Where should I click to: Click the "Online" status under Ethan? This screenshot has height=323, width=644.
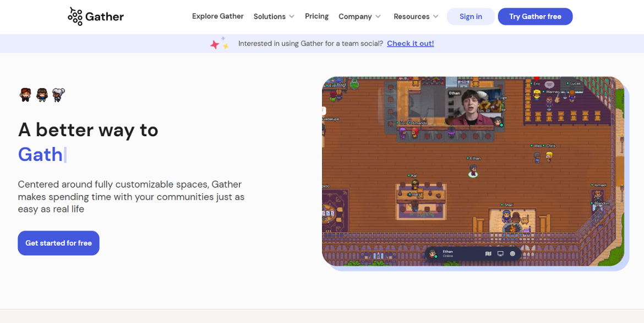click(x=447, y=256)
